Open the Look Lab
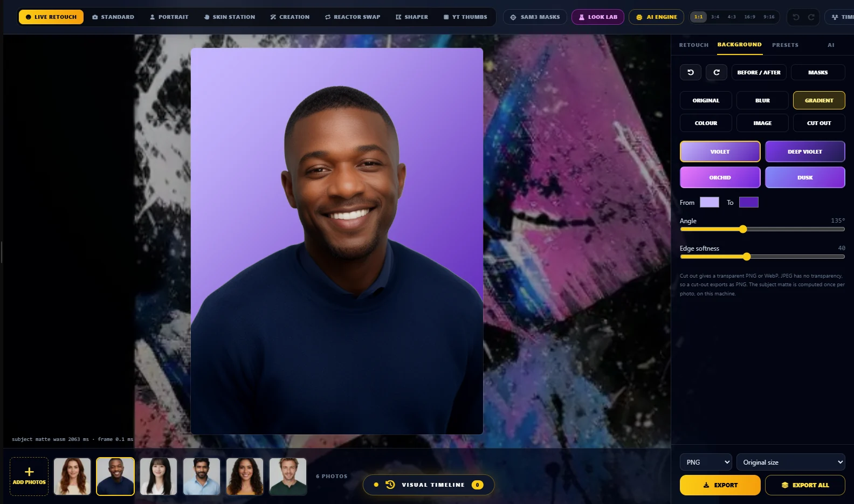Viewport: 854px width, 504px height. click(598, 17)
